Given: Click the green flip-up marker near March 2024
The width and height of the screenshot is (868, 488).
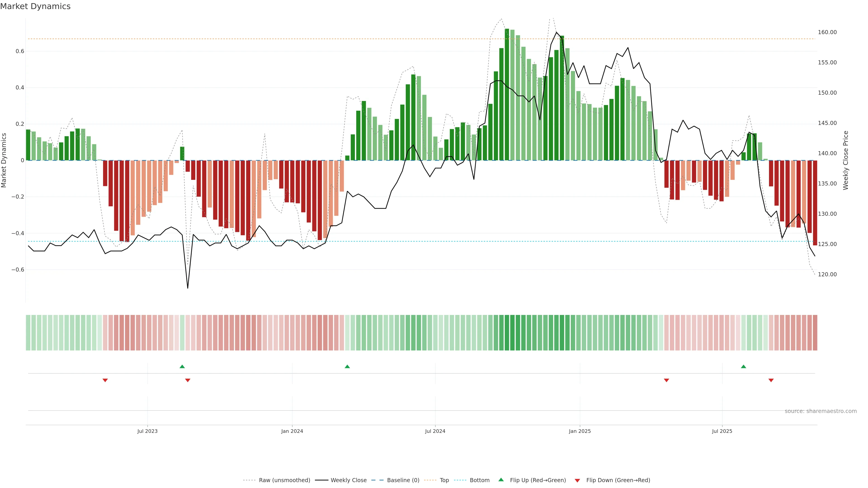Looking at the screenshot, I should point(347,366).
